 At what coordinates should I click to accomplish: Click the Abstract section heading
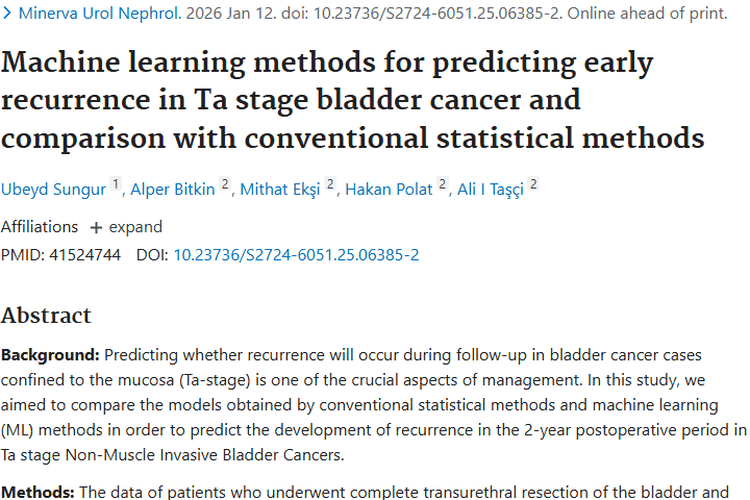point(46,316)
